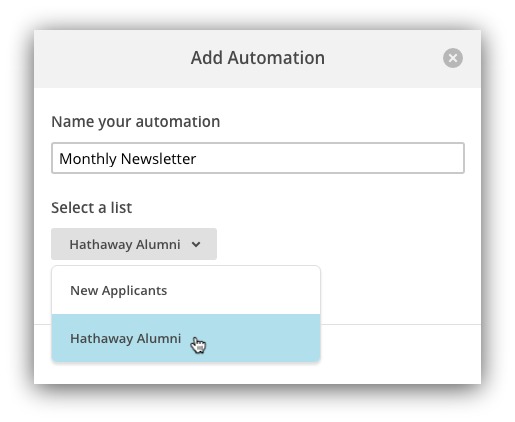Click the New Applicants text label
The height and width of the screenshot is (422, 515).
pos(119,291)
